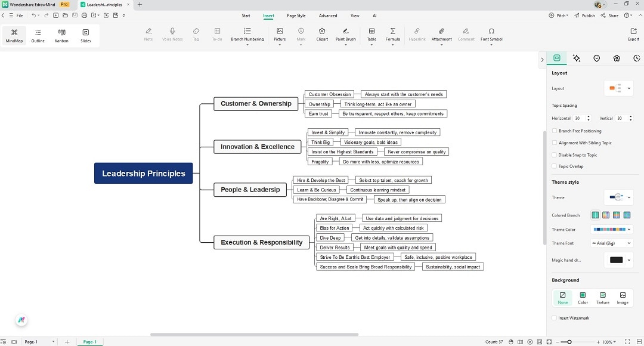
Task: Open the Theme Font dropdown
Action: (611, 243)
